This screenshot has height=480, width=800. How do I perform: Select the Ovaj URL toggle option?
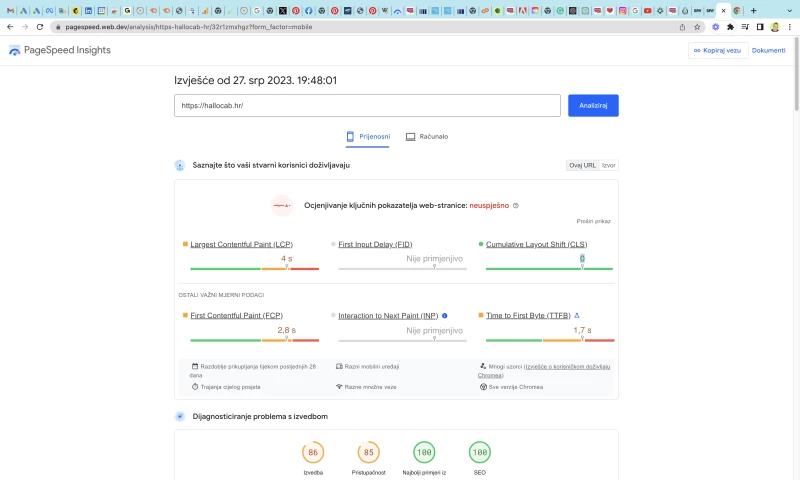tap(582, 165)
